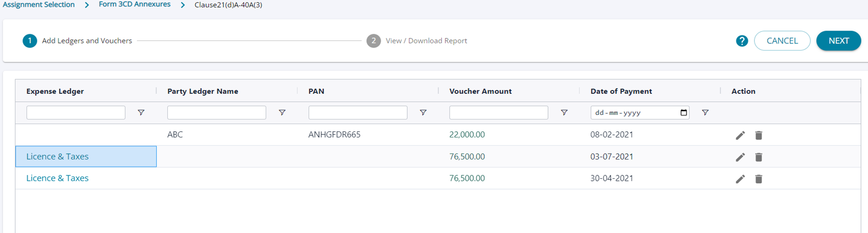Open the date picker calendar icon

click(684, 112)
